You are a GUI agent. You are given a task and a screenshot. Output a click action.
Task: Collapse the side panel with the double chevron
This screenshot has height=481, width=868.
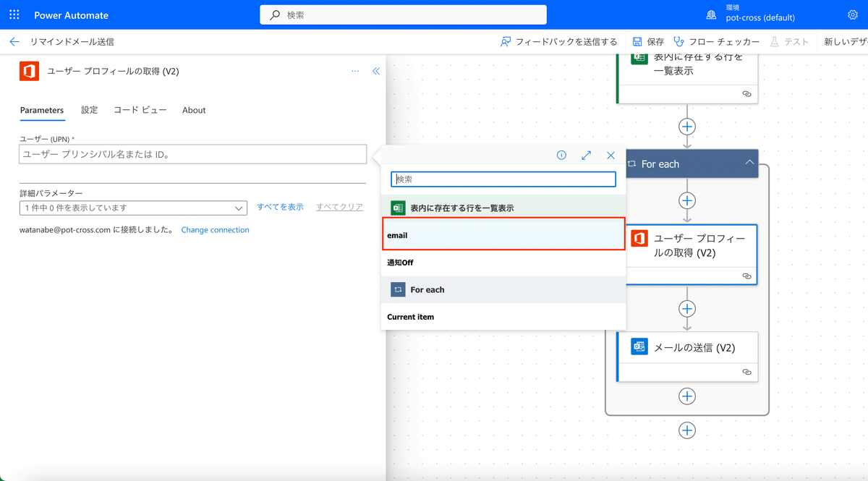coord(376,71)
